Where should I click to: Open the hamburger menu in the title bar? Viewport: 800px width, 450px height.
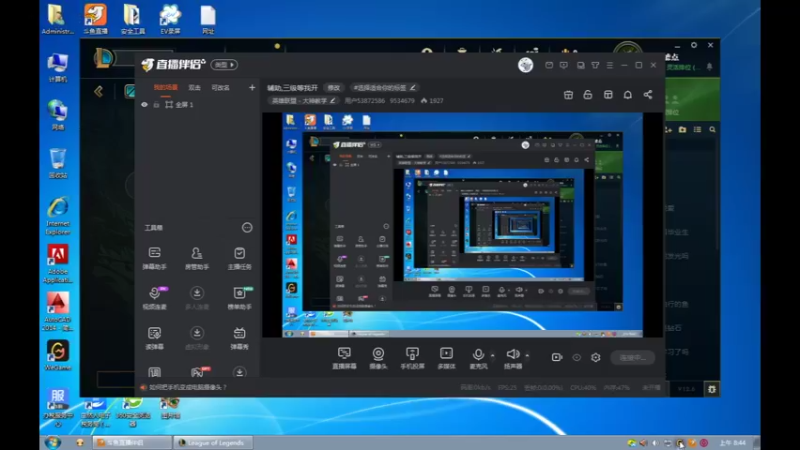pyautogui.click(x=610, y=65)
